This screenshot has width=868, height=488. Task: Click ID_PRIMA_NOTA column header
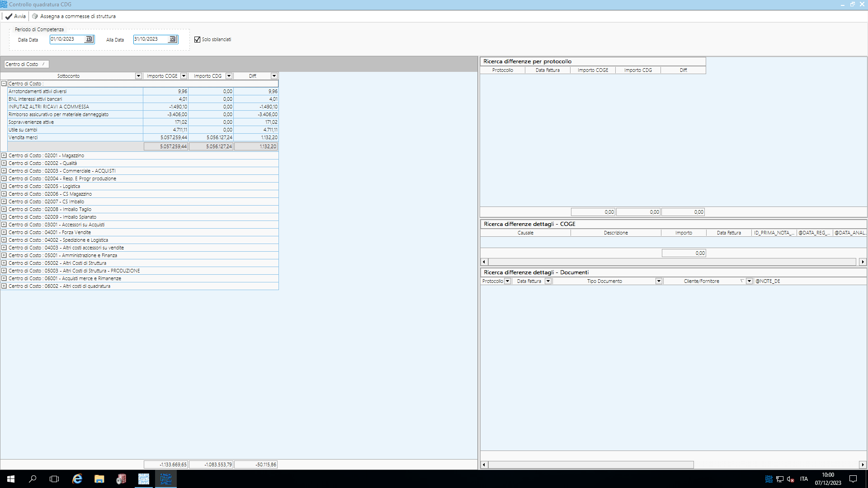[x=774, y=233]
